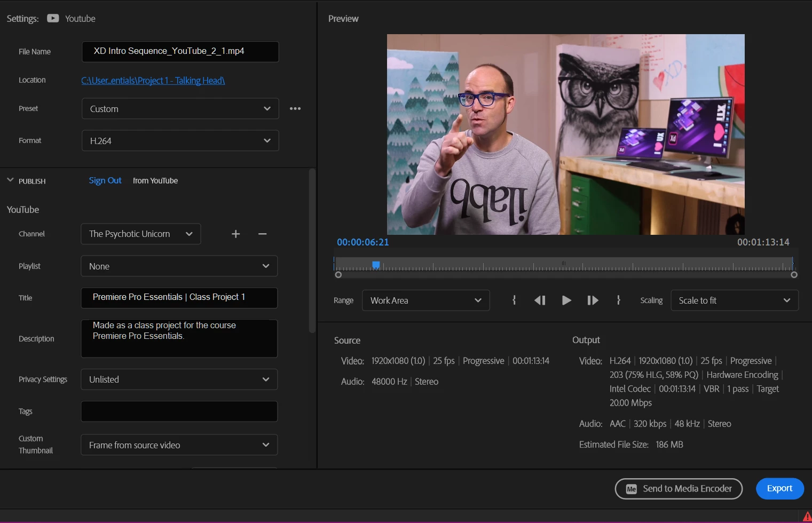Click the preview video frame

565,134
